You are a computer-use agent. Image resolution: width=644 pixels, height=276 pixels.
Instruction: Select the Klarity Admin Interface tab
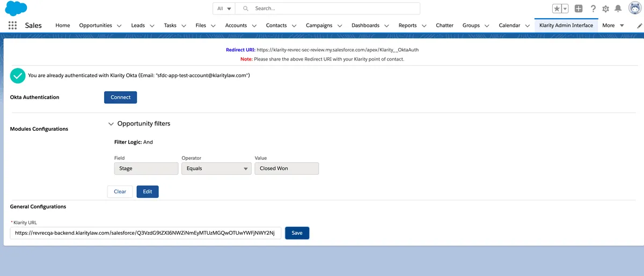tap(566, 25)
